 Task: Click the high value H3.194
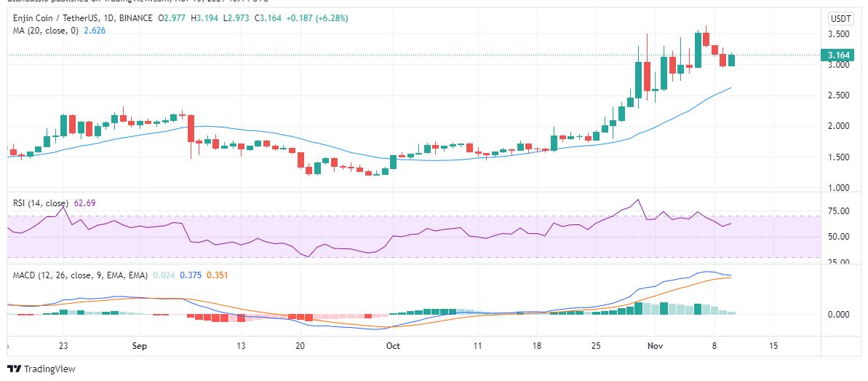(x=204, y=18)
